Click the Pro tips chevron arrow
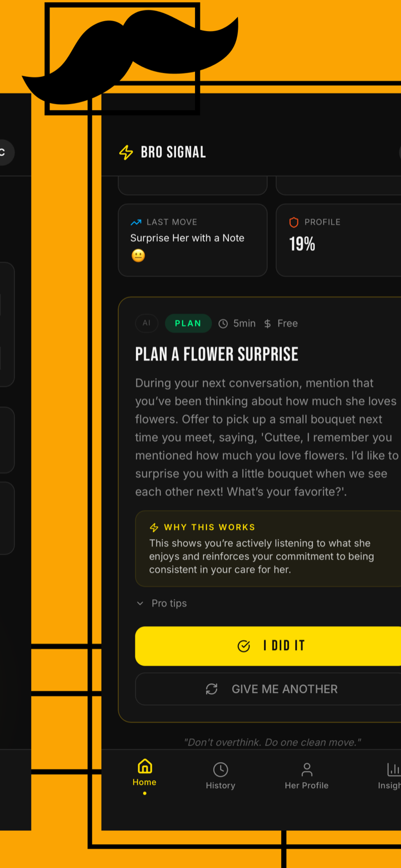401x868 pixels. 140,603
